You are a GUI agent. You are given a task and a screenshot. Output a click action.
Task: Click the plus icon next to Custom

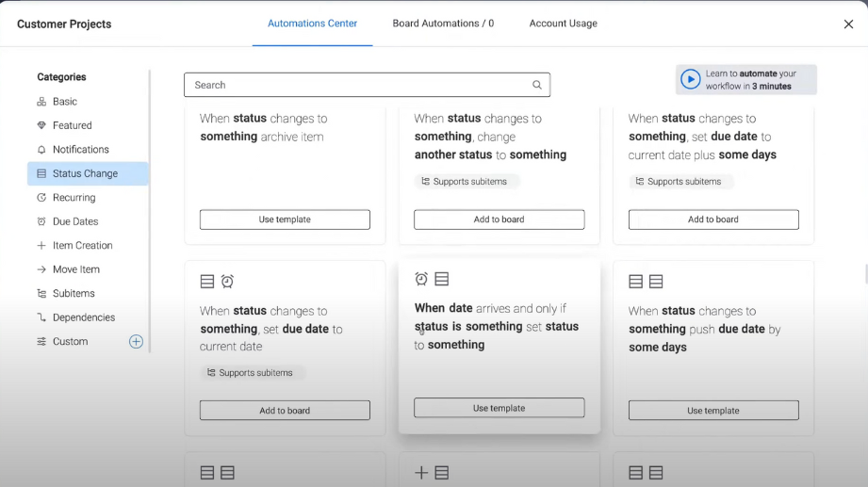tap(136, 341)
